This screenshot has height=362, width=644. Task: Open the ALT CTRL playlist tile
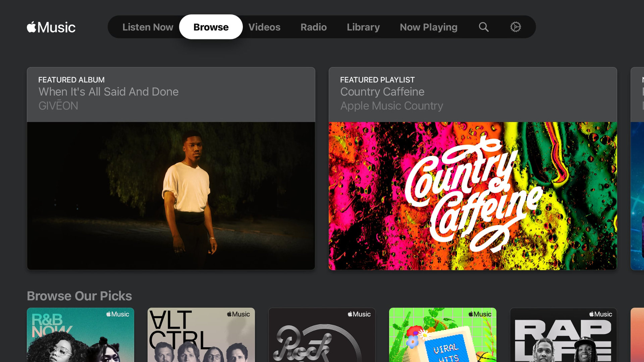[201, 335]
